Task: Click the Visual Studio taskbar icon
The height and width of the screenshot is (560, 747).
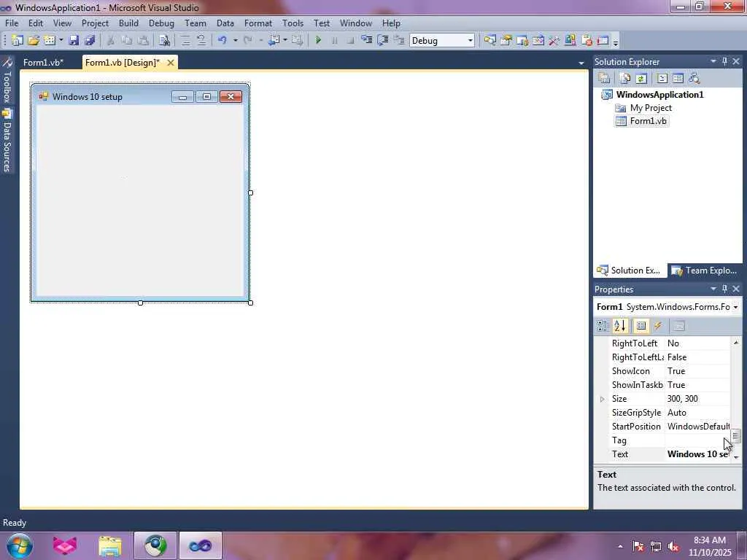Action: point(201,545)
